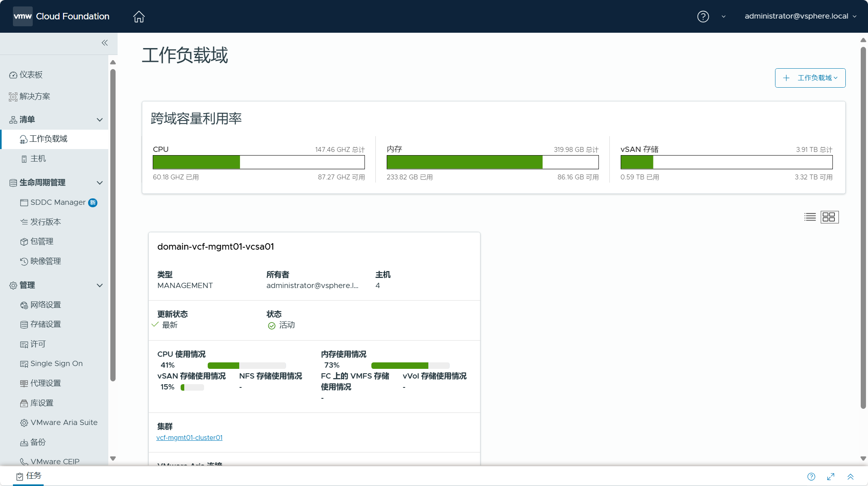Image resolution: width=868 pixels, height=486 pixels.
Task: Click the home icon in header
Action: [x=139, y=17]
